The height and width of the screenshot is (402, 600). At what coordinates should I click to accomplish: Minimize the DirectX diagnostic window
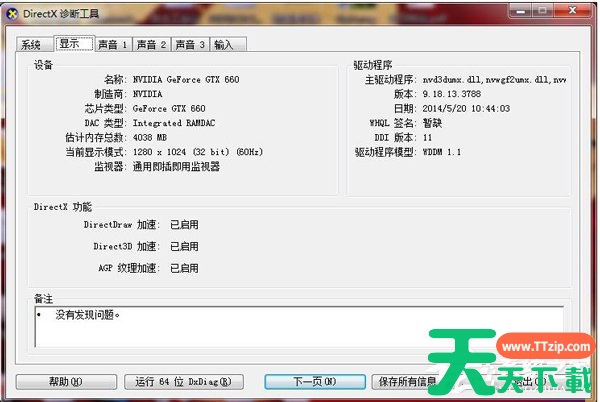coord(520,11)
